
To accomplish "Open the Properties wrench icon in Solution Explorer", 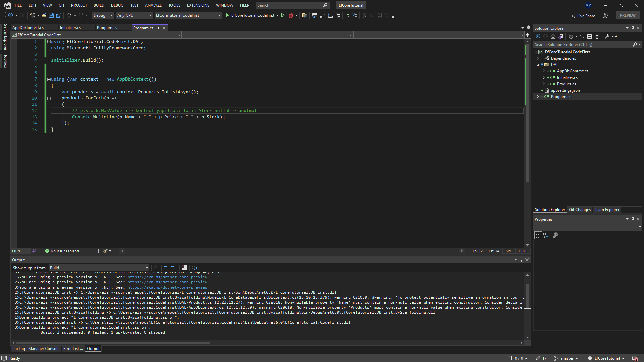I will (607, 36).
